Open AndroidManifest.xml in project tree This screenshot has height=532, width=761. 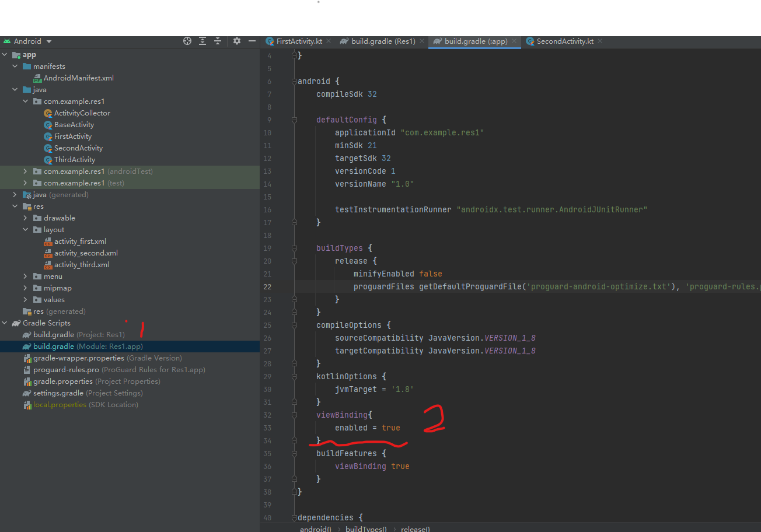click(x=78, y=78)
